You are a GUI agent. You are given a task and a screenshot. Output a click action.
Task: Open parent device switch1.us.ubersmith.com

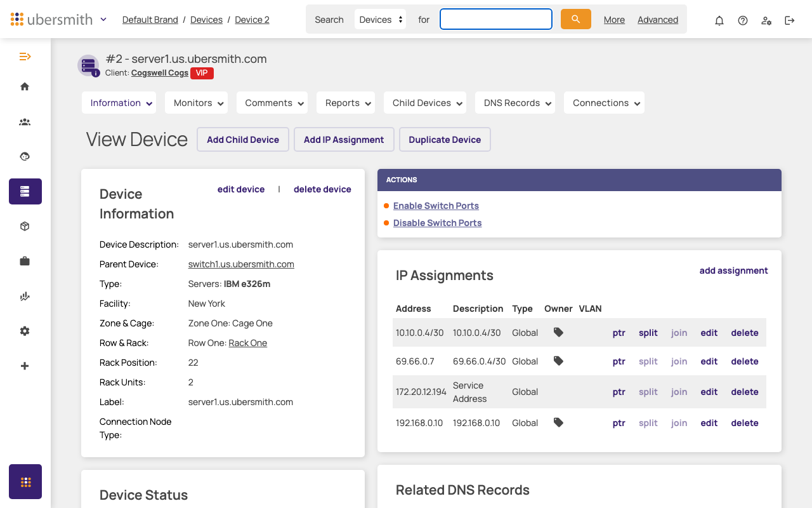click(x=241, y=264)
